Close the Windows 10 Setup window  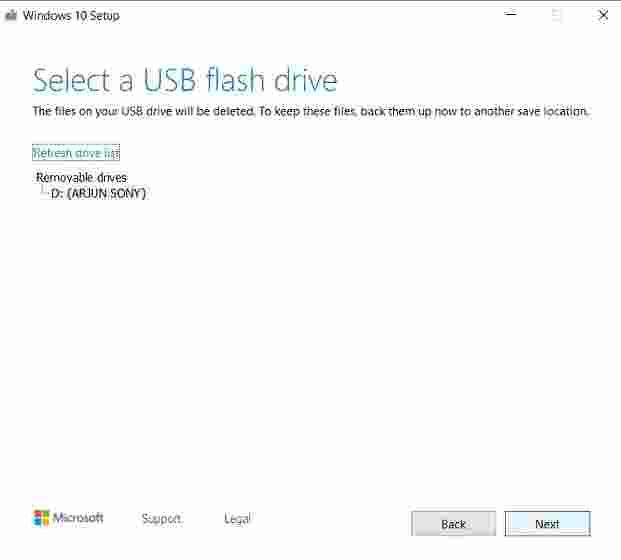pos(603,15)
